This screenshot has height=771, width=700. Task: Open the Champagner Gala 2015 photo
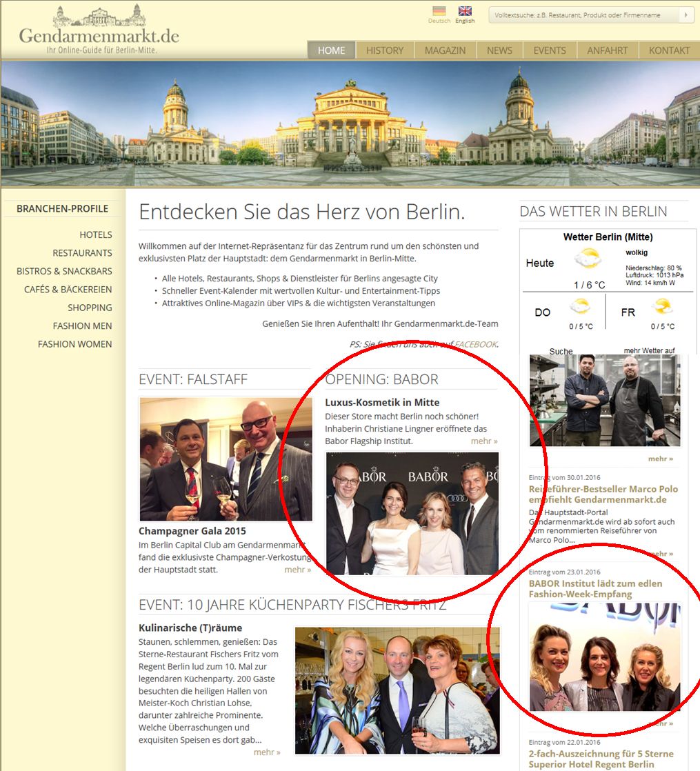pyautogui.click(x=226, y=459)
